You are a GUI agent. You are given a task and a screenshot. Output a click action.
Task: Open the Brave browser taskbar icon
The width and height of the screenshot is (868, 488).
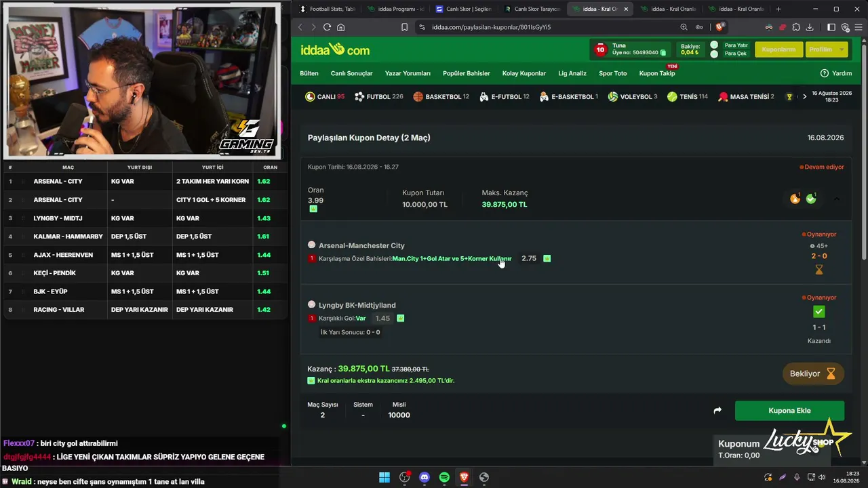pos(464,477)
